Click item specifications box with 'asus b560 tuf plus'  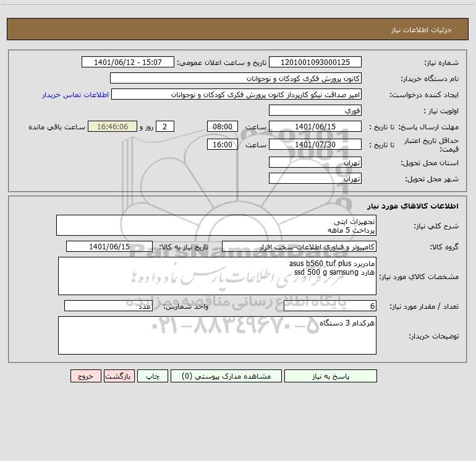point(217,276)
